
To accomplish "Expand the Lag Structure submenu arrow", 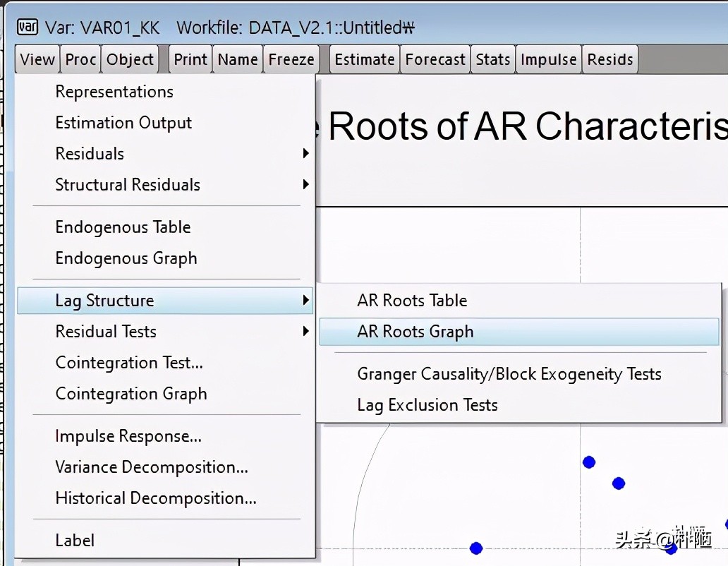I will tap(305, 300).
